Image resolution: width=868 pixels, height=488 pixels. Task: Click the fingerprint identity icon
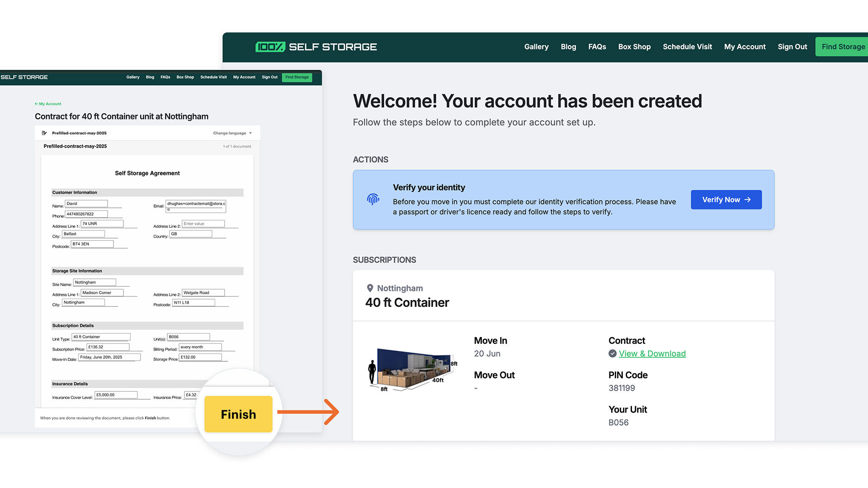[x=373, y=199]
